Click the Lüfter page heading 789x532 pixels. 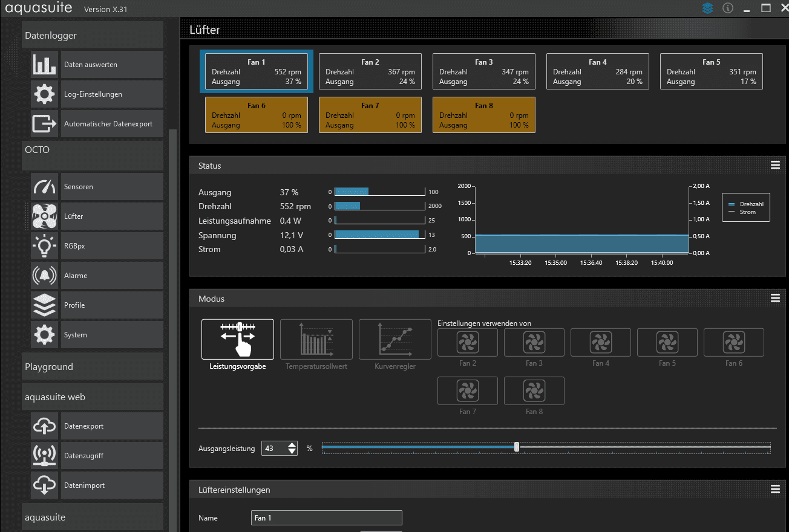click(205, 30)
